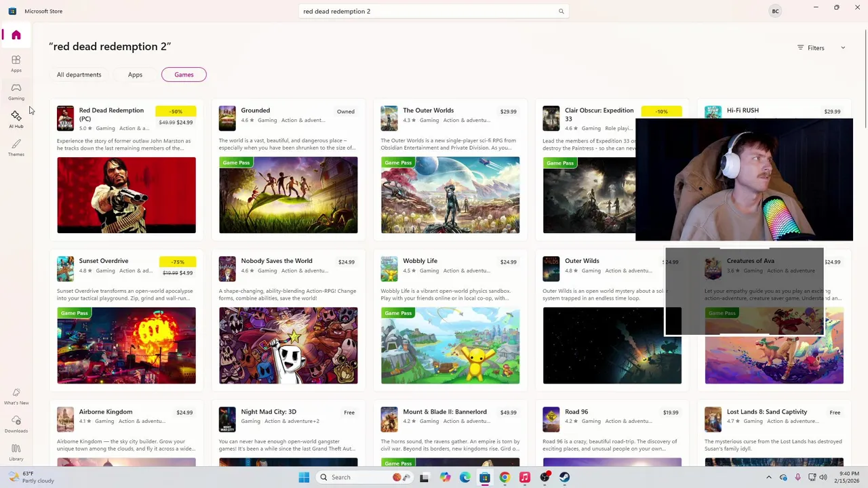Click the Nobody Saves the World icon

pos(227,268)
